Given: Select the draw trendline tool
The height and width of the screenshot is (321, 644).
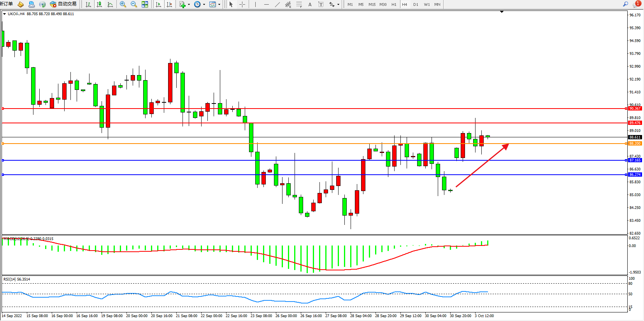Looking at the screenshot, I should click(x=277, y=4).
